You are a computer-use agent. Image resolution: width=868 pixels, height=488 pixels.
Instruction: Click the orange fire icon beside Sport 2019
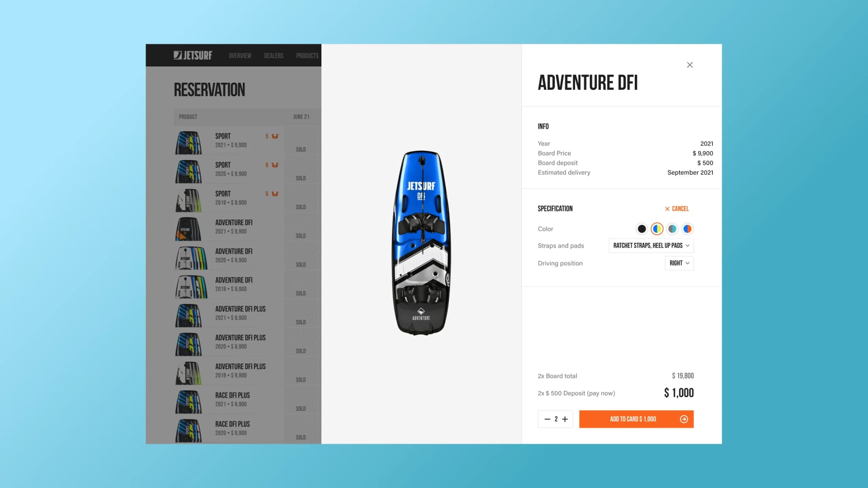tap(275, 194)
